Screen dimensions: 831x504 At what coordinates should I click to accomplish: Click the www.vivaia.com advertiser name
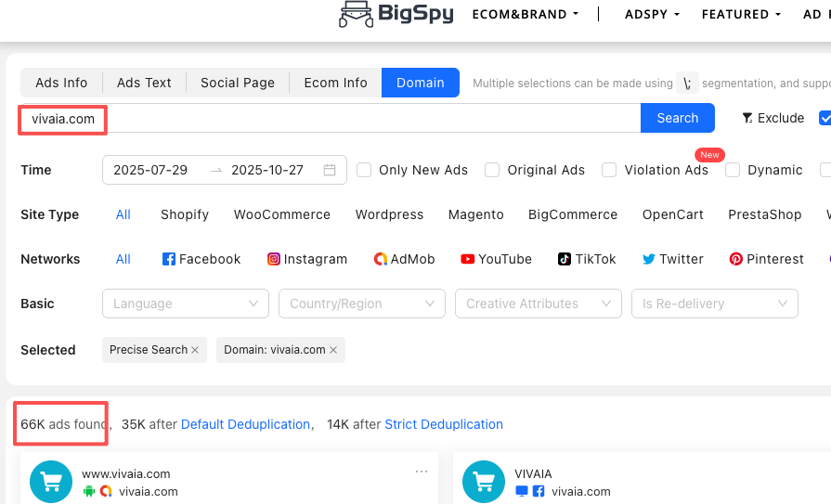coord(126,473)
